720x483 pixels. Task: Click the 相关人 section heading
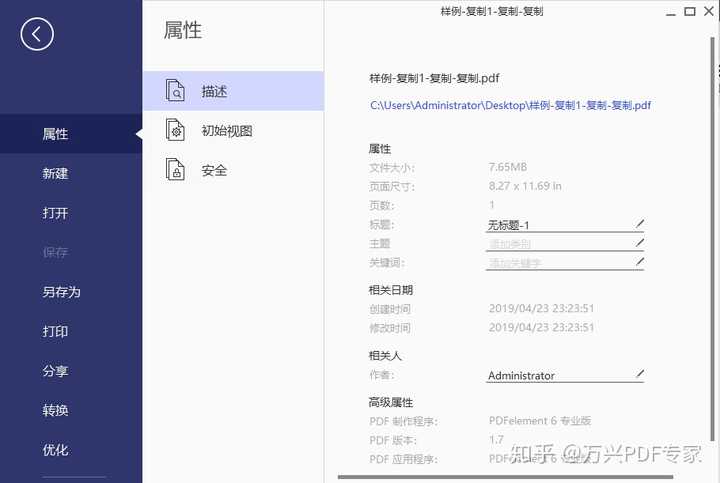point(385,355)
